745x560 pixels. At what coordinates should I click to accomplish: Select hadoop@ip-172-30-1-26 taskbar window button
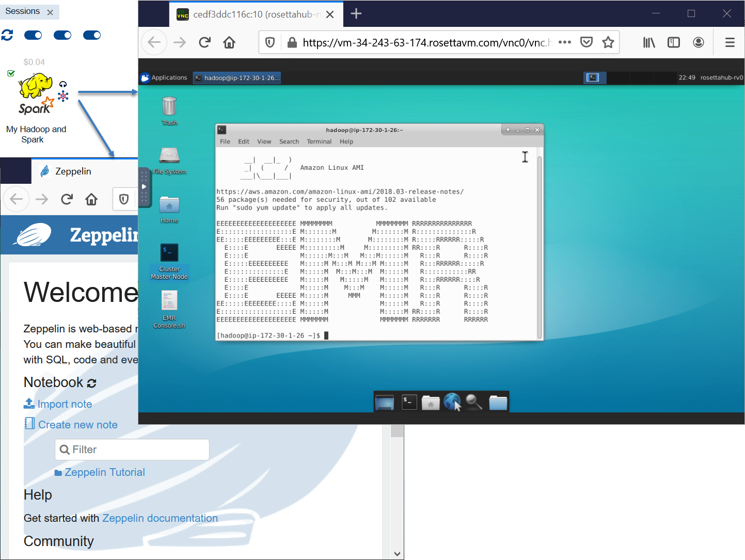pos(237,78)
